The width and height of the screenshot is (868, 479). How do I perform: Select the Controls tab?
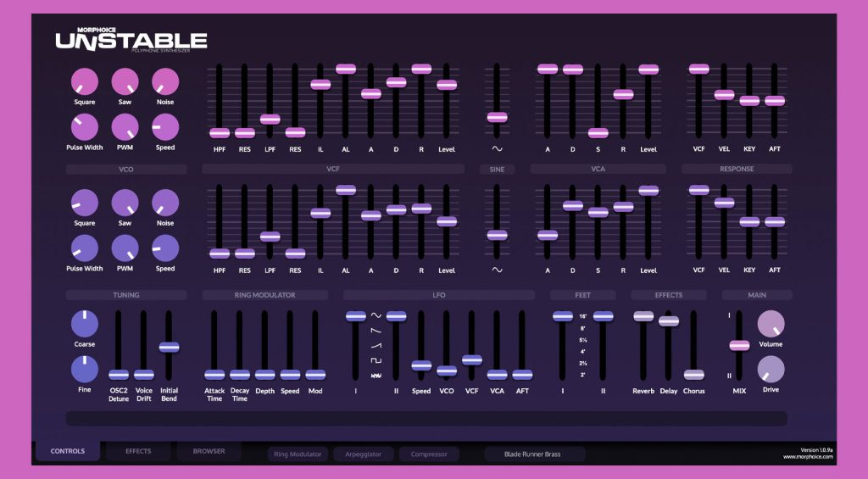pos(68,451)
